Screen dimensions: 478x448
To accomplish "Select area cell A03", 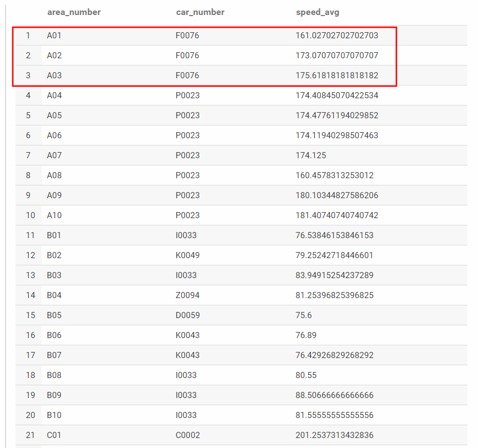I will pyautogui.click(x=54, y=75).
